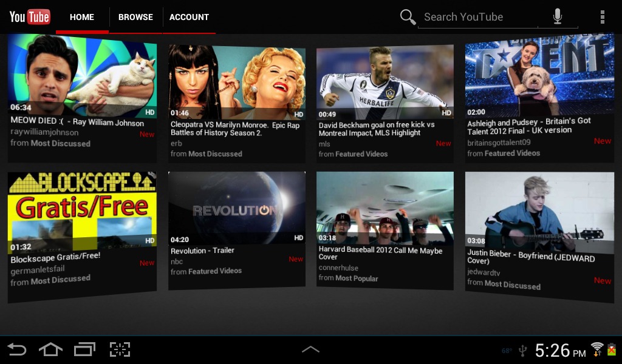Tap 'from Featured Videos' under Revolution Trailer
Viewport: 622px width, 364px height.
(x=206, y=271)
